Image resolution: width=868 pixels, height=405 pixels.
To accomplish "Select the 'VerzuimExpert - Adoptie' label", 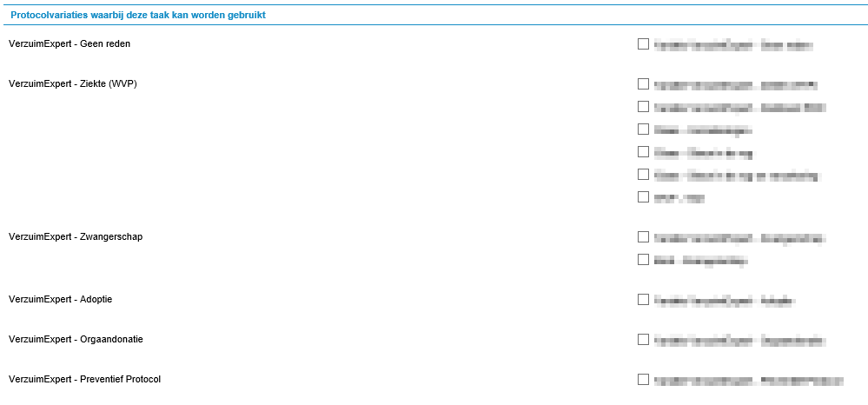I will click(60, 299).
